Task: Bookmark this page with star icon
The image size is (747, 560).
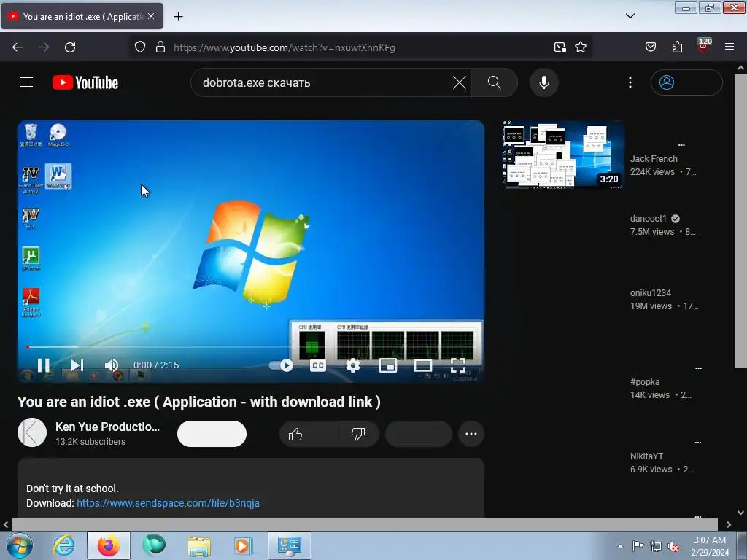Action: [x=581, y=47]
